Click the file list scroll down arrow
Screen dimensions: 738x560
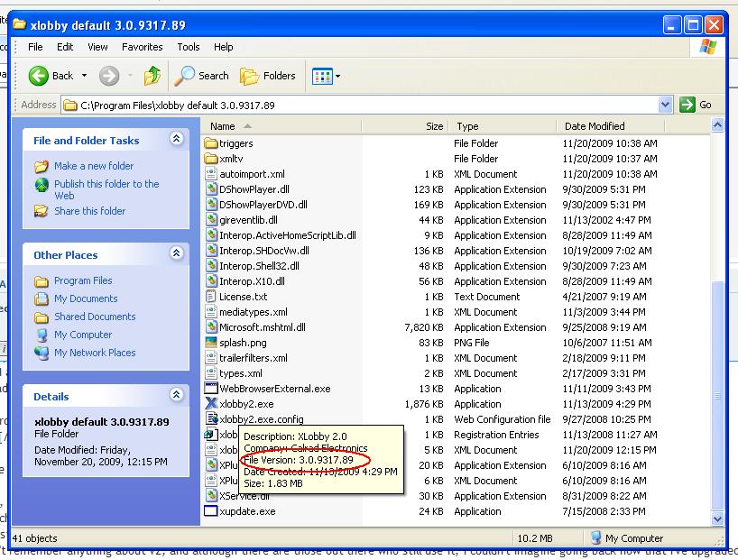click(x=717, y=519)
